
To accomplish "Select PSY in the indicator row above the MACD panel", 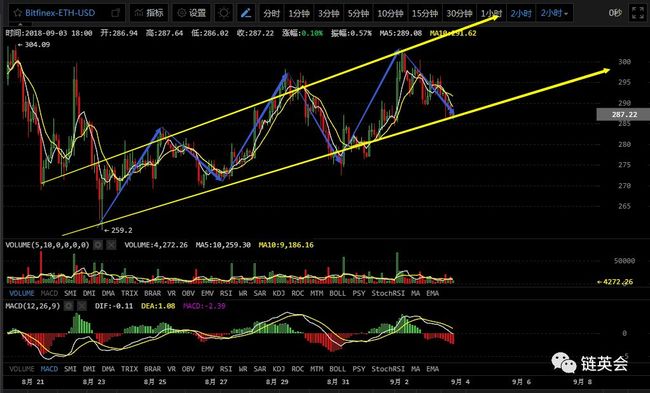I will [x=359, y=293].
